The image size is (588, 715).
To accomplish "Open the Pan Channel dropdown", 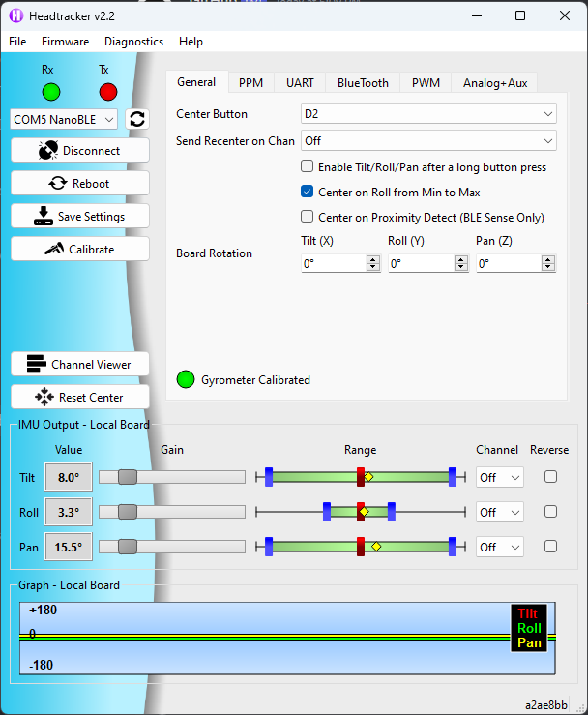I will pos(499,547).
